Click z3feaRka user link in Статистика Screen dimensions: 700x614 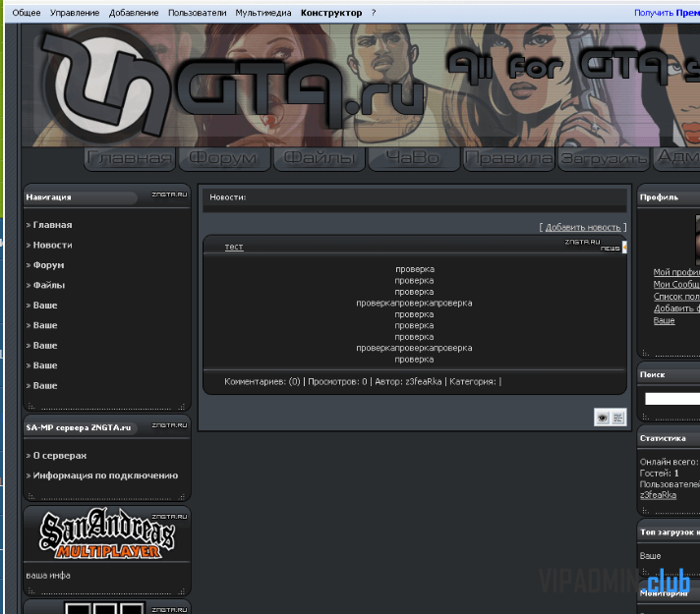[658, 495]
